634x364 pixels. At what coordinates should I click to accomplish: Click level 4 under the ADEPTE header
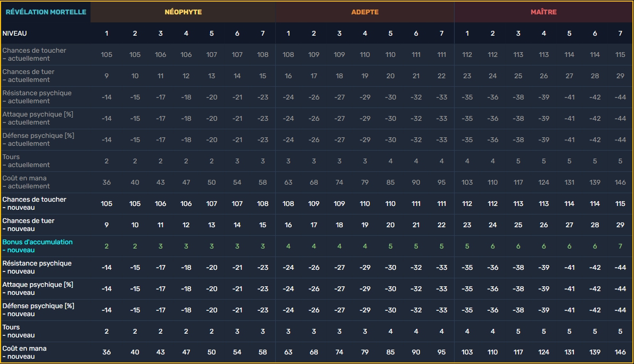coord(365,34)
